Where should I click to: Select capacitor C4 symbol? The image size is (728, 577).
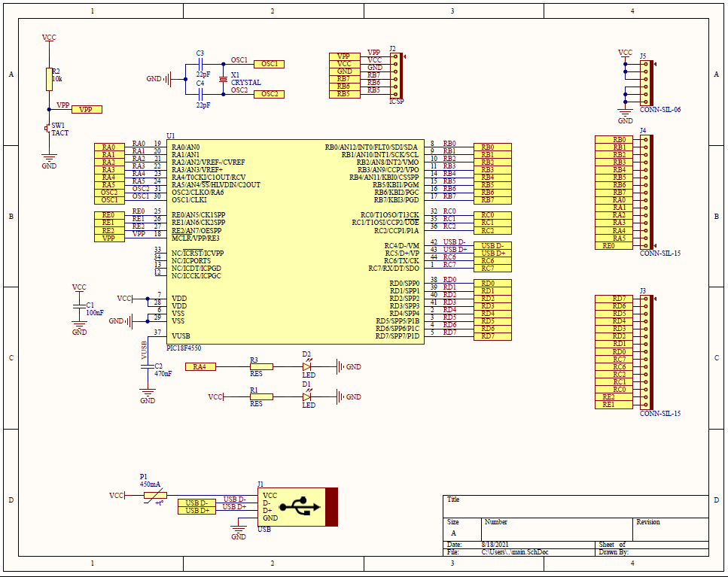click(200, 94)
